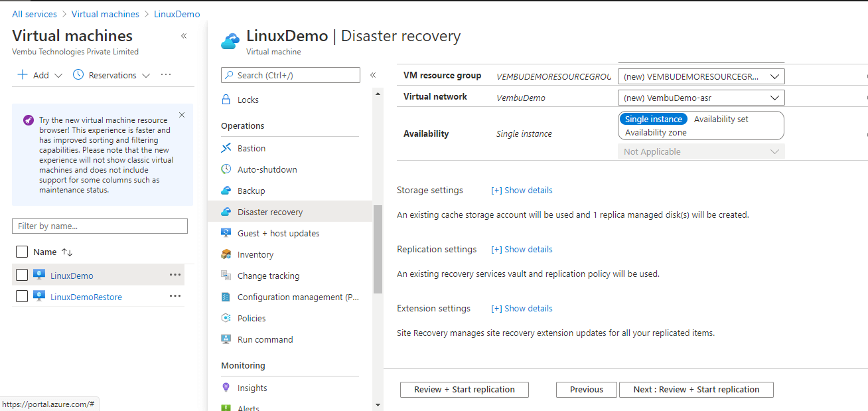Click the Run command icon
The width and height of the screenshot is (868, 411).
226,339
